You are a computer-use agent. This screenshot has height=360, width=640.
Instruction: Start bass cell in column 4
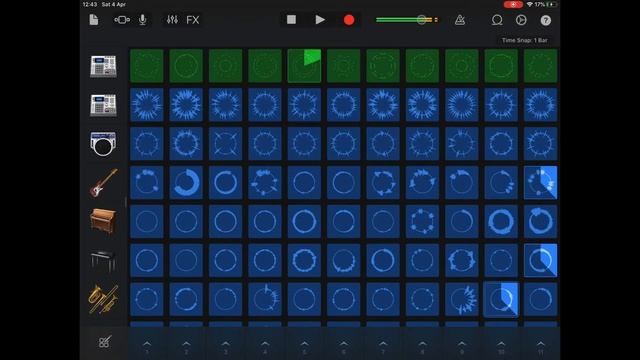265,182
